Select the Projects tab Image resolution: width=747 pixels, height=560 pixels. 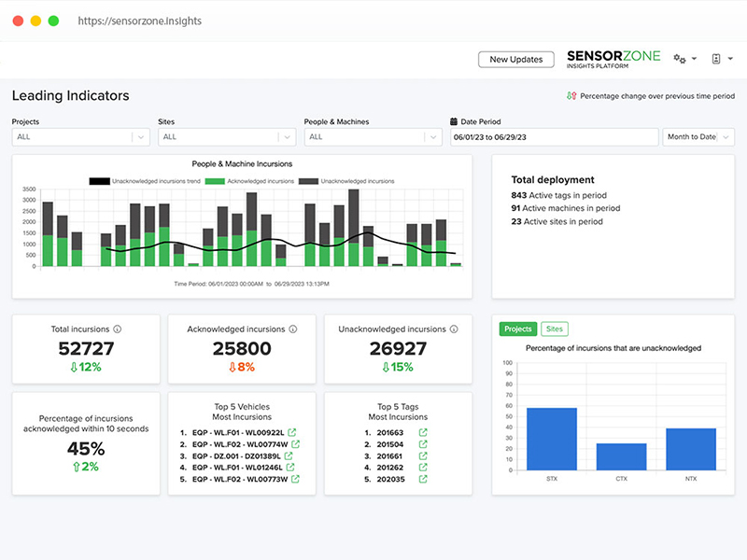pos(517,329)
